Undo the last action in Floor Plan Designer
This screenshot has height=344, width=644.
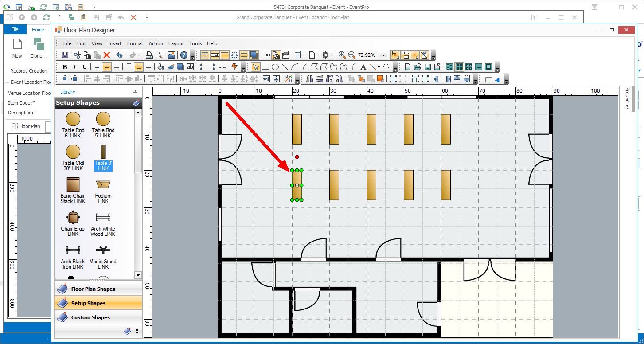(x=119, y=55)
